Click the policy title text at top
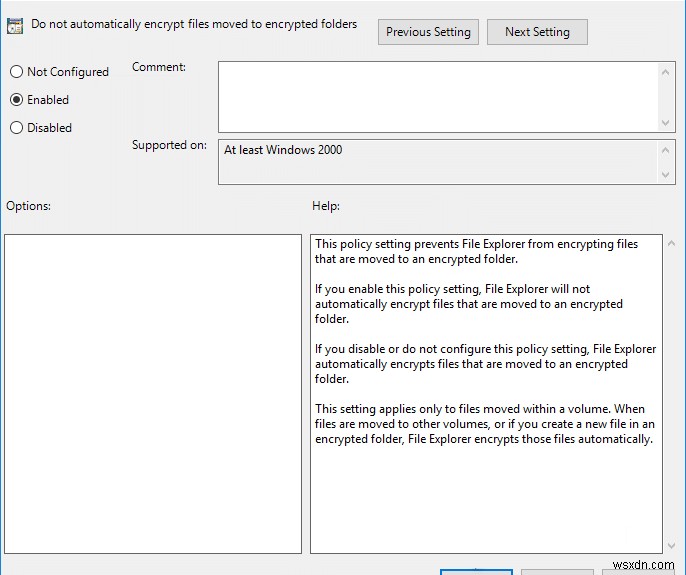The image size is (686, 575). coord(194,24)
